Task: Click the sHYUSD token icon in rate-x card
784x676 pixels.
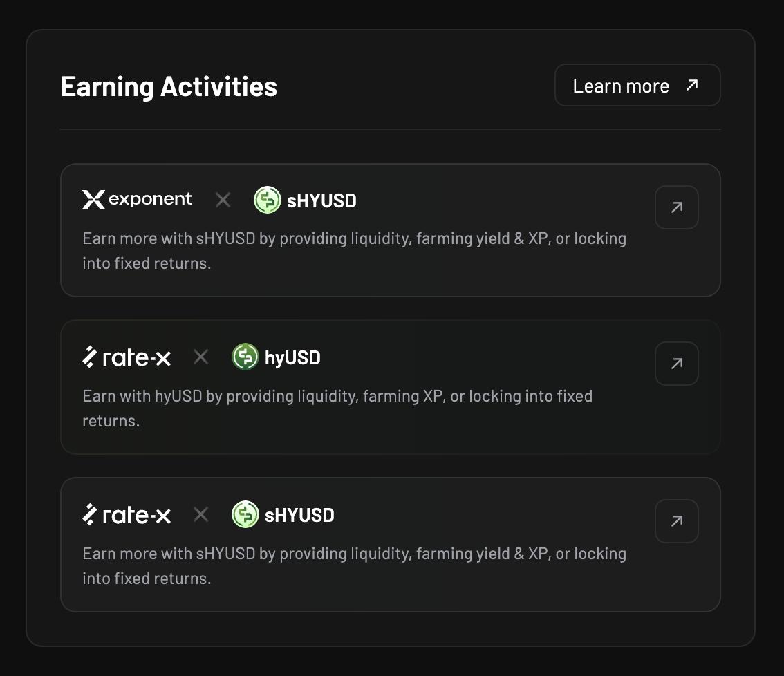Action: [245, 514]
